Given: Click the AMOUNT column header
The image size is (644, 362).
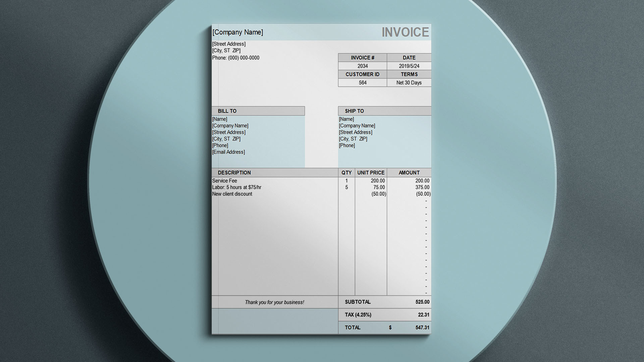Looking at the screenshot, I should [409, 173].
